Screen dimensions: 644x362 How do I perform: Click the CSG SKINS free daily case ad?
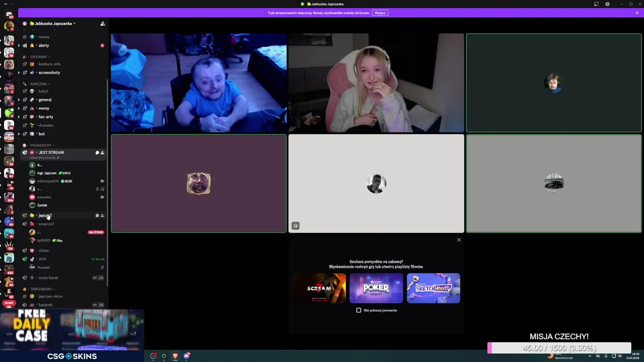pyautogui.click(x=72, y=335)
